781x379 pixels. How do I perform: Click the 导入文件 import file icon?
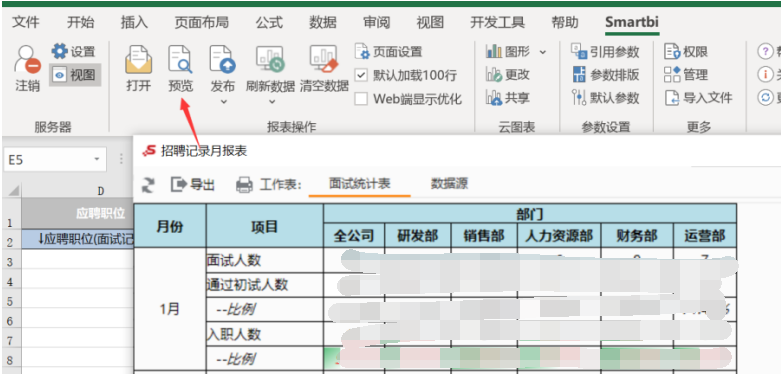672,98
